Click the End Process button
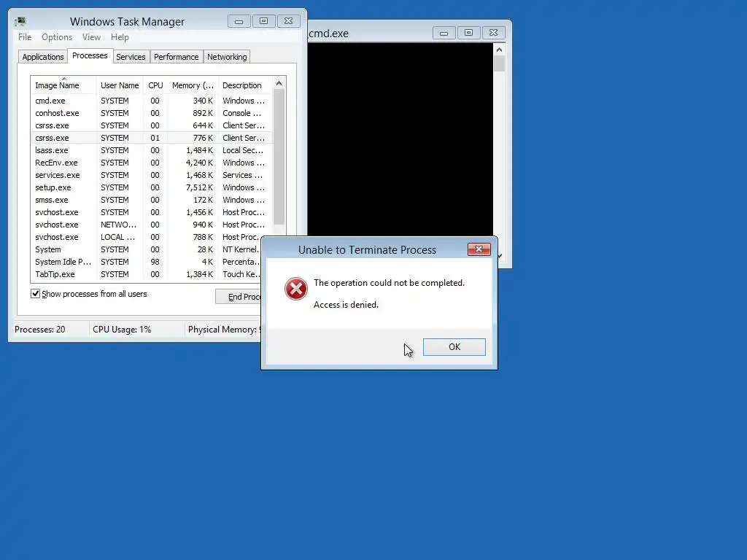Viewport: 747px width, 560px height. (239, 297)
